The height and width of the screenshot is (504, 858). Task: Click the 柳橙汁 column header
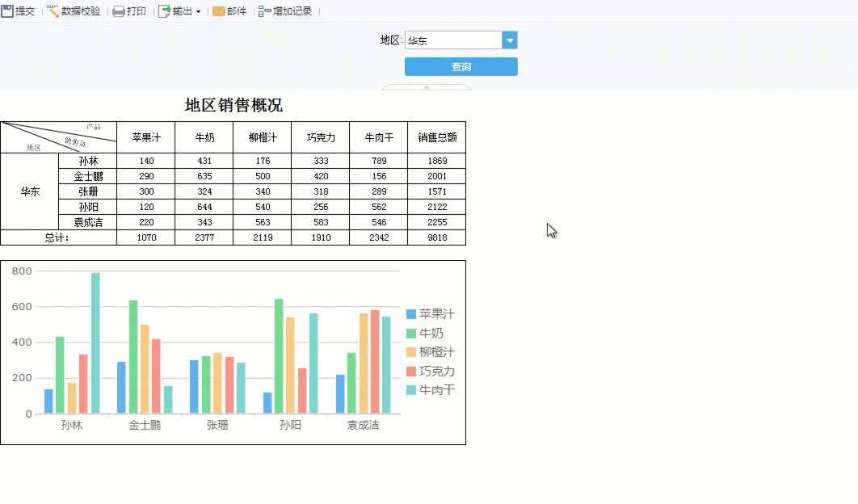pyautogui.click(x=262, y=137)
